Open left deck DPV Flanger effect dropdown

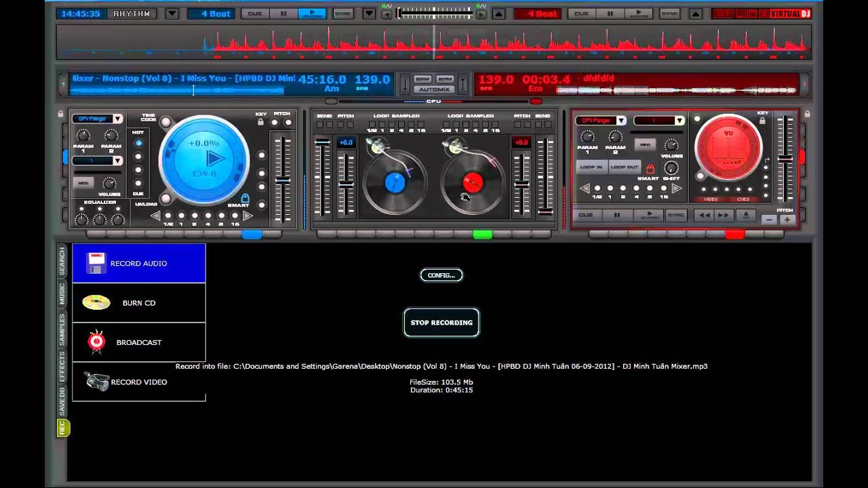point(117,119)
